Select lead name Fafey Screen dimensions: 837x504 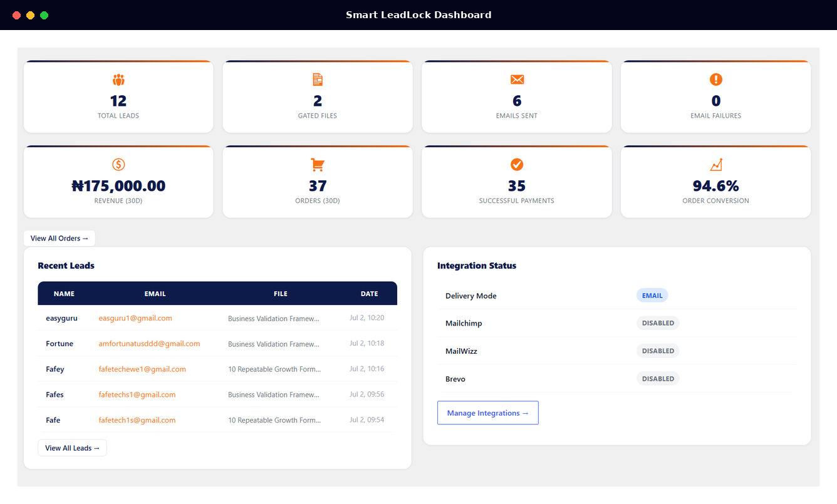click(x=55, y=369)
